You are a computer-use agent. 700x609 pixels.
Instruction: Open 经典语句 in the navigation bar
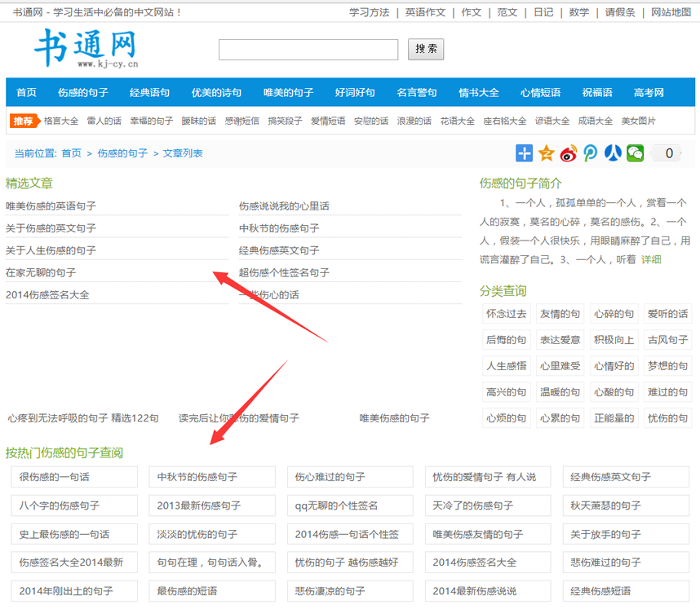click(149, 93)
